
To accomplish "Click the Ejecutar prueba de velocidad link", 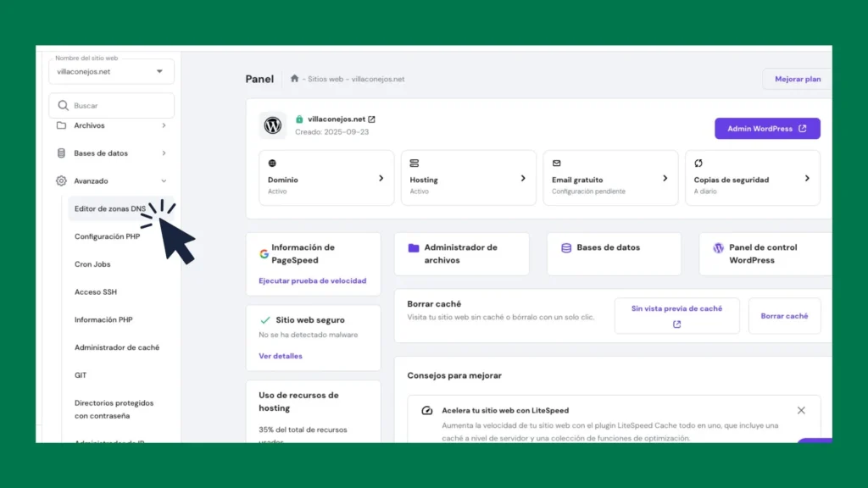I will pos(312,280).
